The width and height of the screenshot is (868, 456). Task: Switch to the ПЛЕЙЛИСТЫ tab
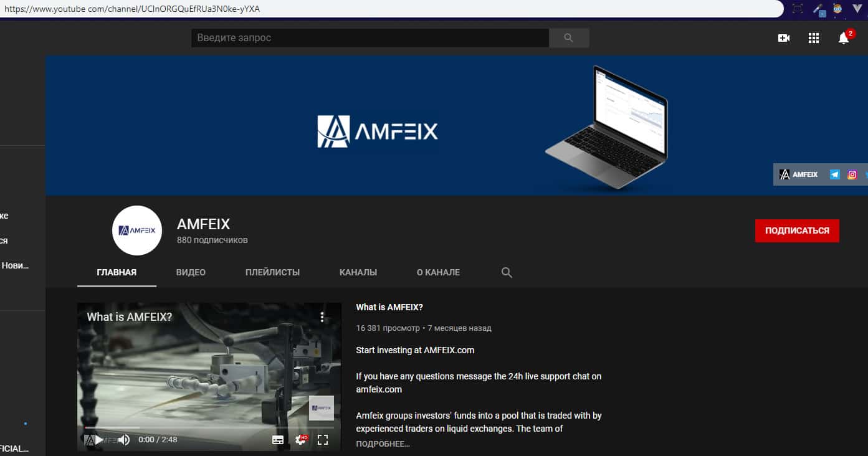pos(272,272)
